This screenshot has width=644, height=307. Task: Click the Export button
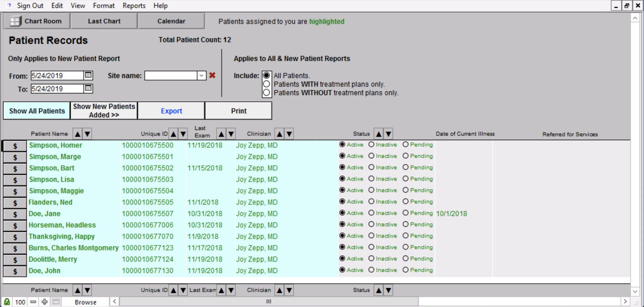[x=171, y=111]
